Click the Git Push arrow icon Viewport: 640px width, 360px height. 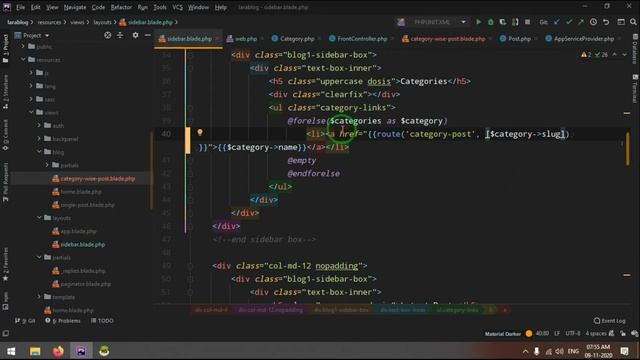tap(581, 22)
